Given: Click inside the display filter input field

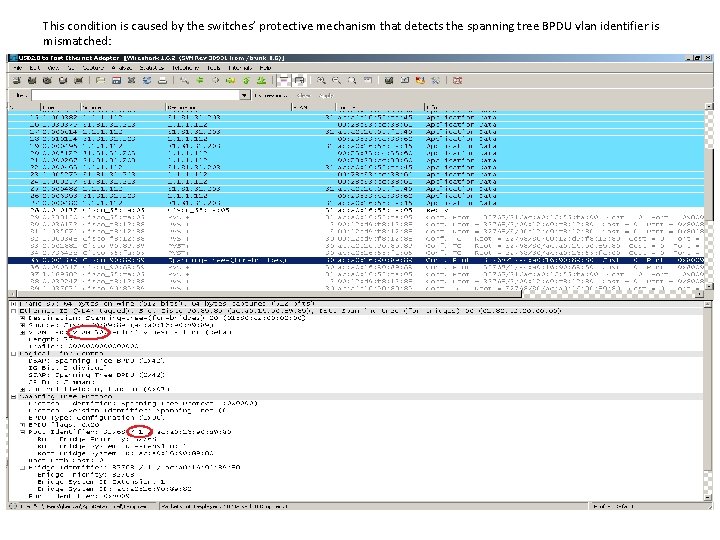Looking at the screenshot, I should pos(136,95).
